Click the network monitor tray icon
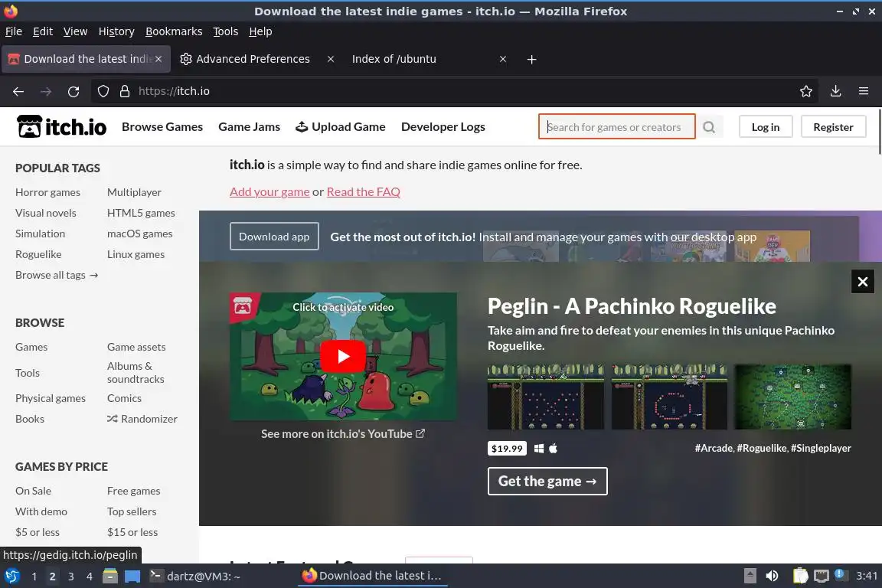The height and width of the screenshot is (588, 882). (822, 577)
